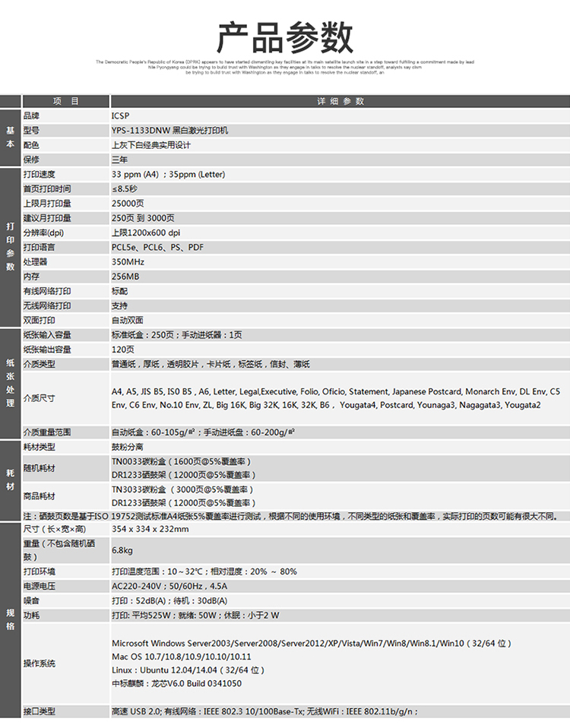The width and height of the screenshot is (570, 728).
Task: Click the 打印速度 label
Action: coord(40,174)
